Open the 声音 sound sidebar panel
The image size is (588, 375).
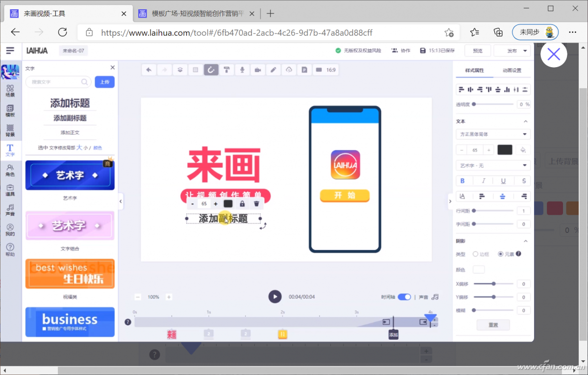tap(10, 210)
